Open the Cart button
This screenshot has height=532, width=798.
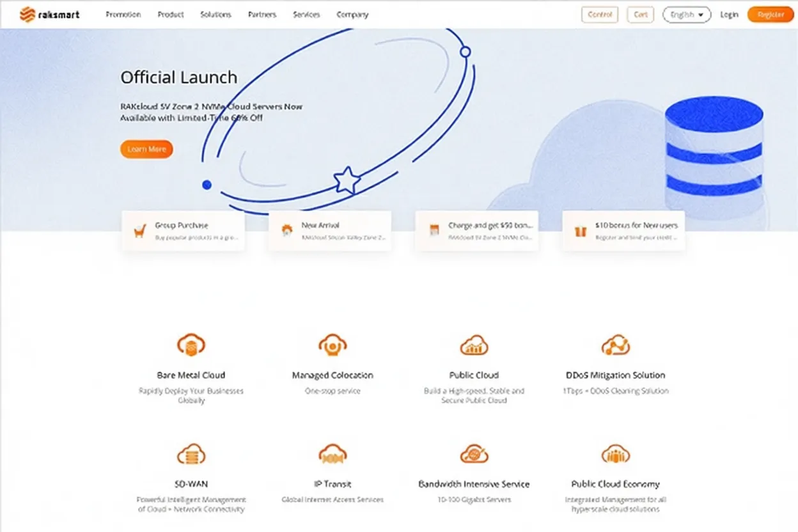640,15
